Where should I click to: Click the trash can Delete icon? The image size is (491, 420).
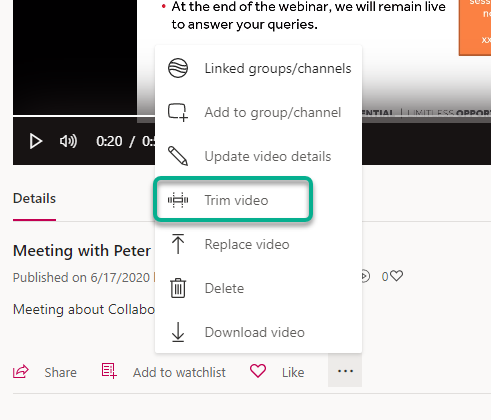[x=178, y=288]
